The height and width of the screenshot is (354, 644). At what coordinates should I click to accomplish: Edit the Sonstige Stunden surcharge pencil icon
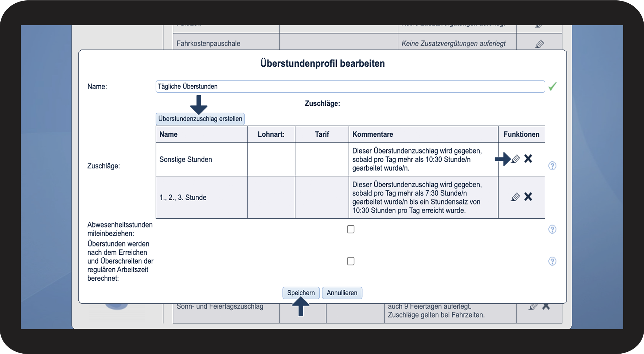pos(515,159)
